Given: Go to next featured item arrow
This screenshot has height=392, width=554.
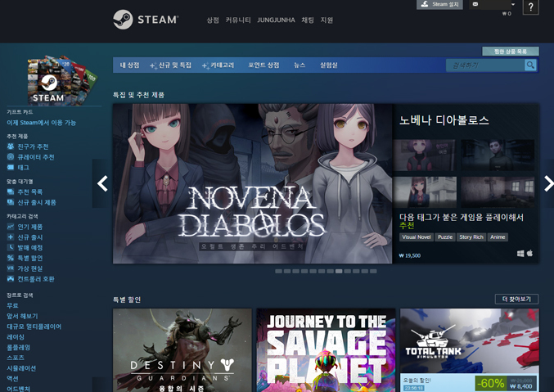Looking at the screenshot, I should (x=549, y=183).
